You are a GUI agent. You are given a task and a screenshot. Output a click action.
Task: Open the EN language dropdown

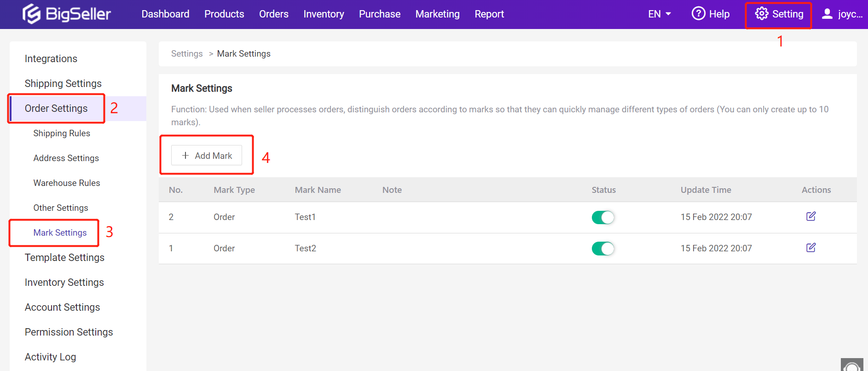660,14
